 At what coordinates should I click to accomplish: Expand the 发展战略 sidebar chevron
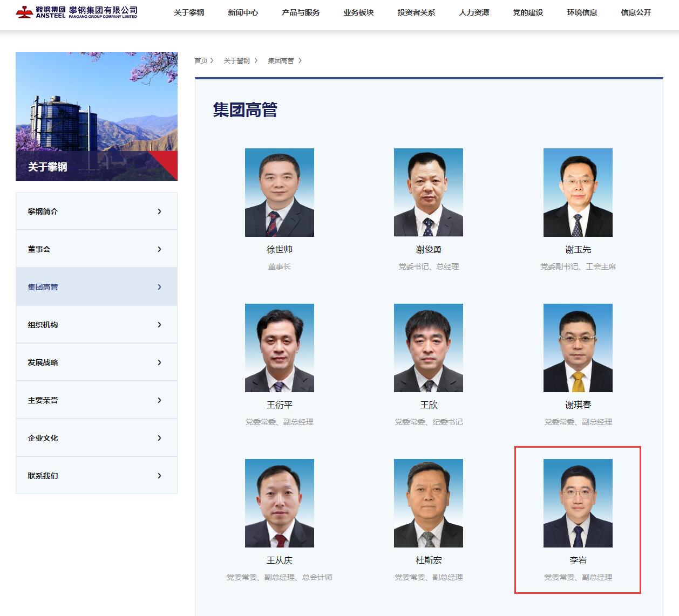click(x=159, y=362)
